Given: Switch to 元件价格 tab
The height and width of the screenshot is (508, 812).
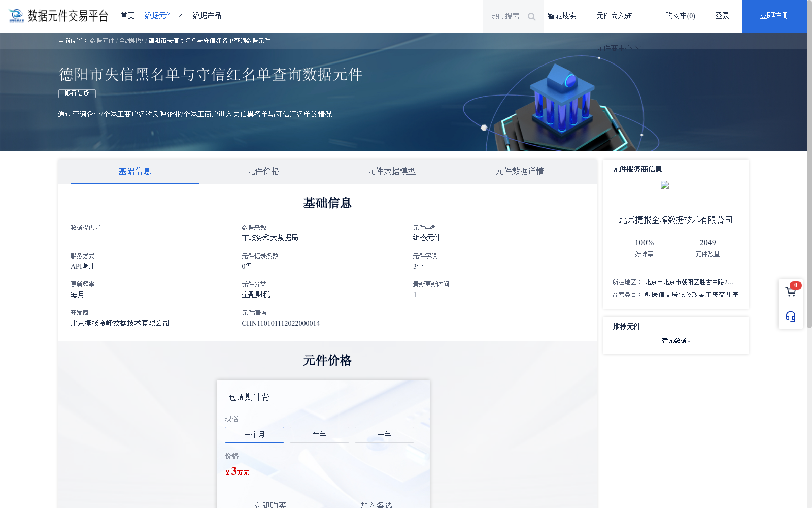Looking at the screenshot, I should (263, 171).
